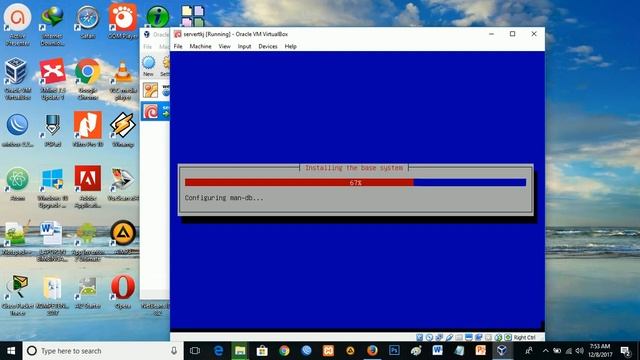
Task: Open Safari desktop shortcut
Action: [x=87, y=22]
